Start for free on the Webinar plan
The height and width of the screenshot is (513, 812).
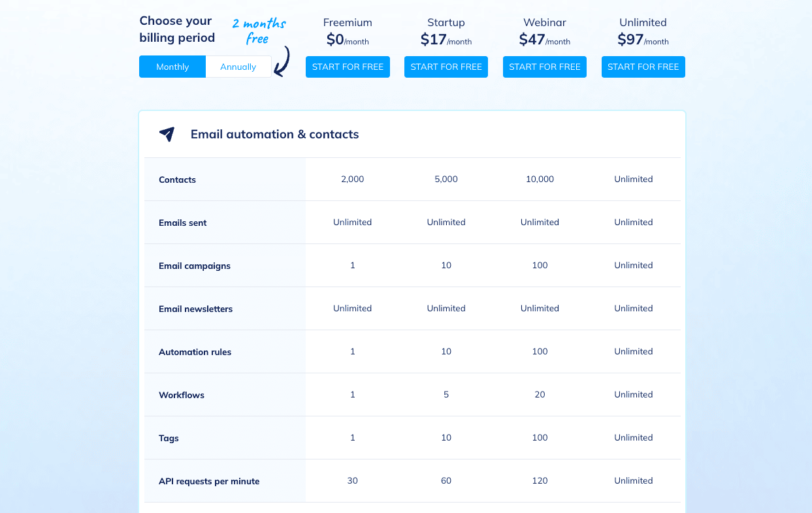544,67
